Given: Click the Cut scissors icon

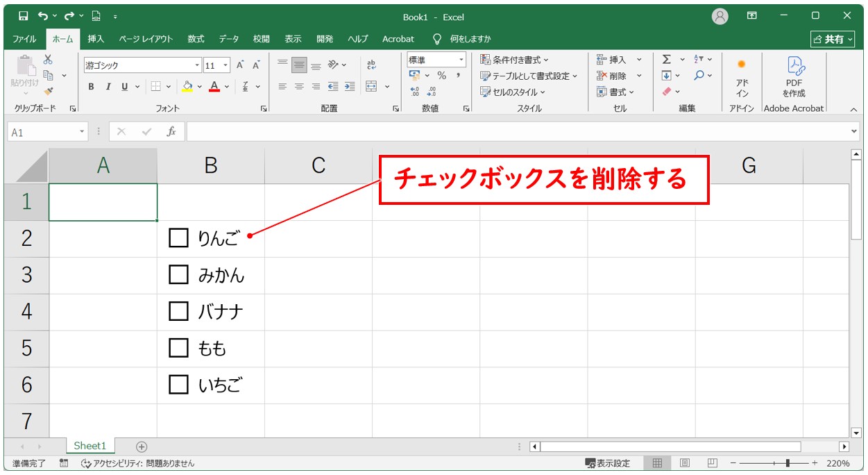Looking at the screenshot, I should (48, 60).
